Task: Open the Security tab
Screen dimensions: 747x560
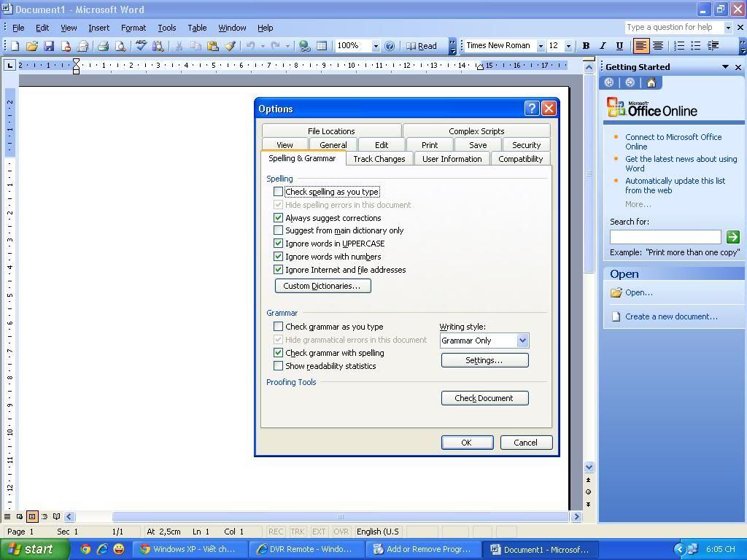Action: coord(526,145)
